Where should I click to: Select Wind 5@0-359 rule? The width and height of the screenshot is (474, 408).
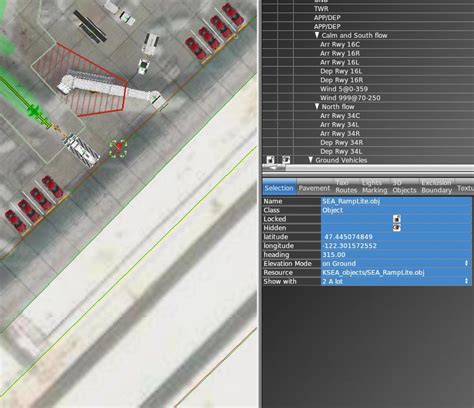[344, 89]
